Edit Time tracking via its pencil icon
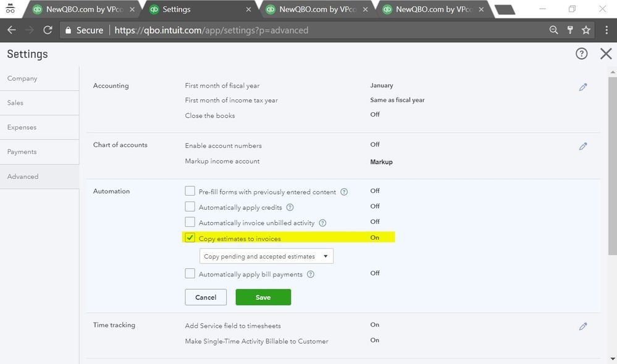This screenshot has width=617, height=364. click(x=583, y=326)
